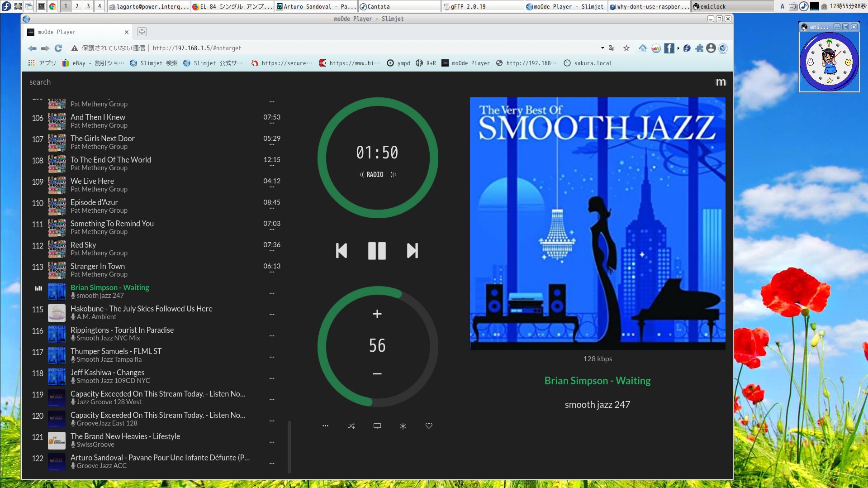
Task: Toggle shuffle playback mode
Action: click(x=351, y=426)
